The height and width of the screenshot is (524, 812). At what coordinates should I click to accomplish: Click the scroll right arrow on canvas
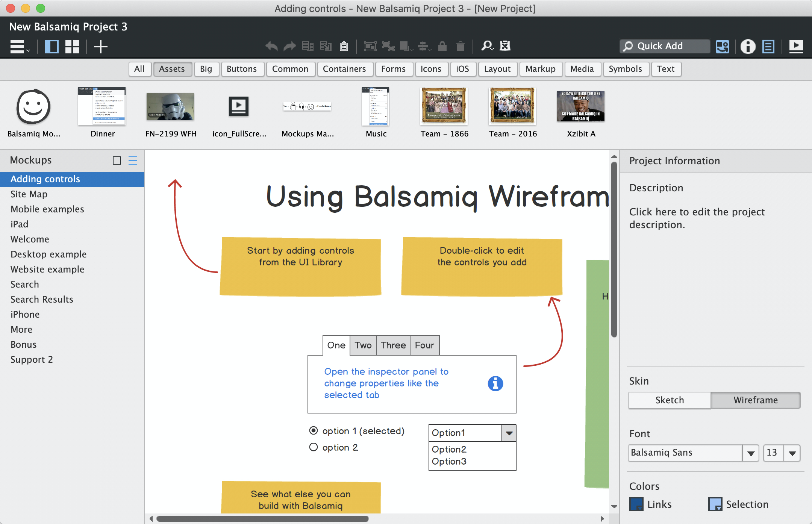pos(602,519)
